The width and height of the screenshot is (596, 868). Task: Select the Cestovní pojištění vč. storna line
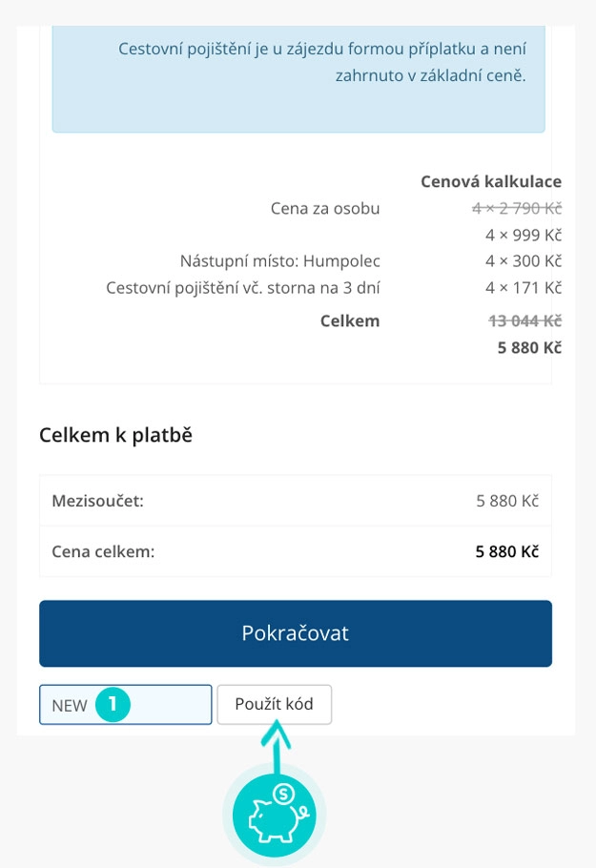[242, 287]
